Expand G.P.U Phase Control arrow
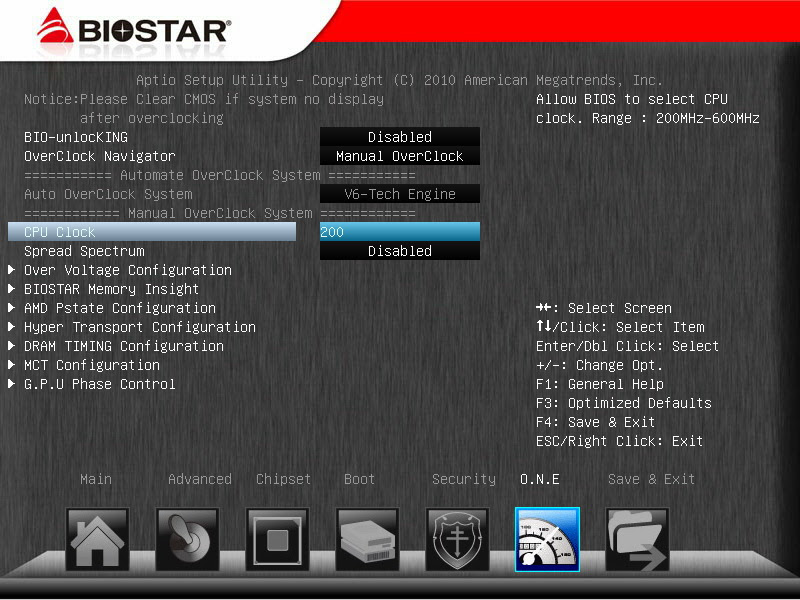Viewport: 800px width, 600px height. [11, 384]
